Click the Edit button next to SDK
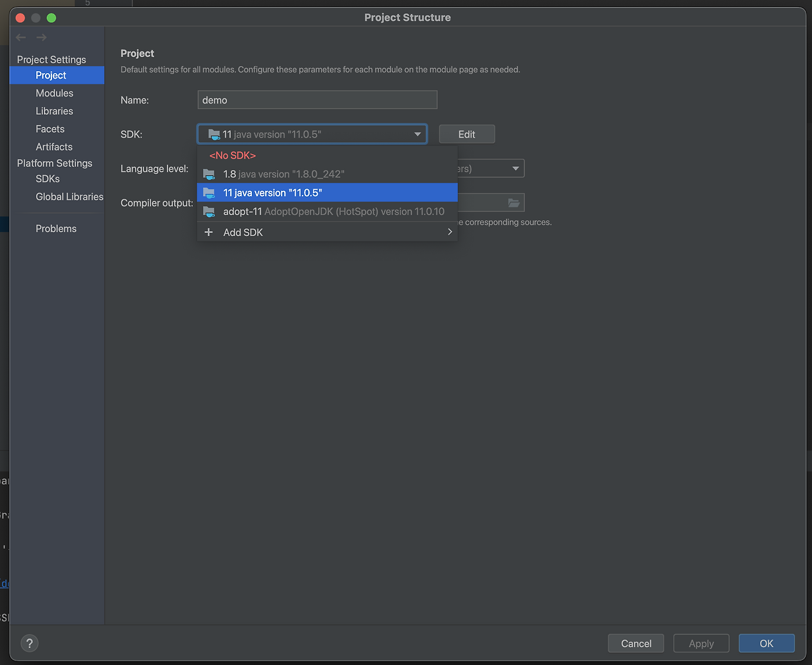812x665 pixels. click(467, 134)
